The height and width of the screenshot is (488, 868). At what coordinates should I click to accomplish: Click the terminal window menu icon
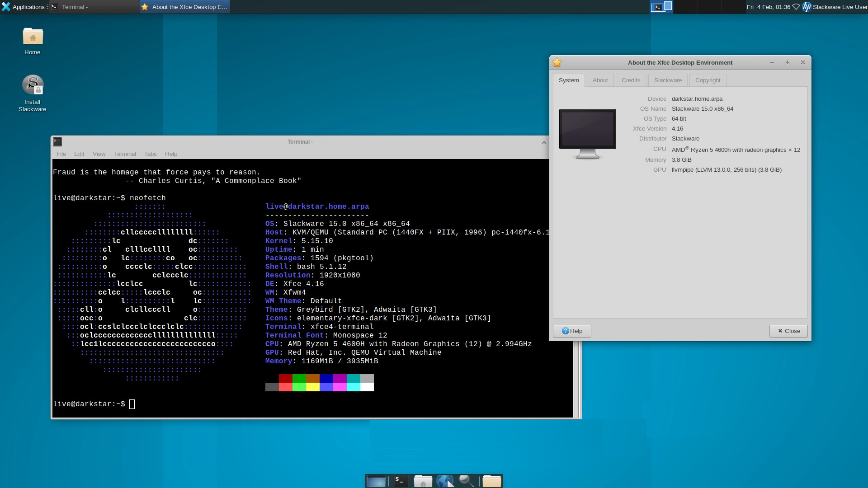57,142
